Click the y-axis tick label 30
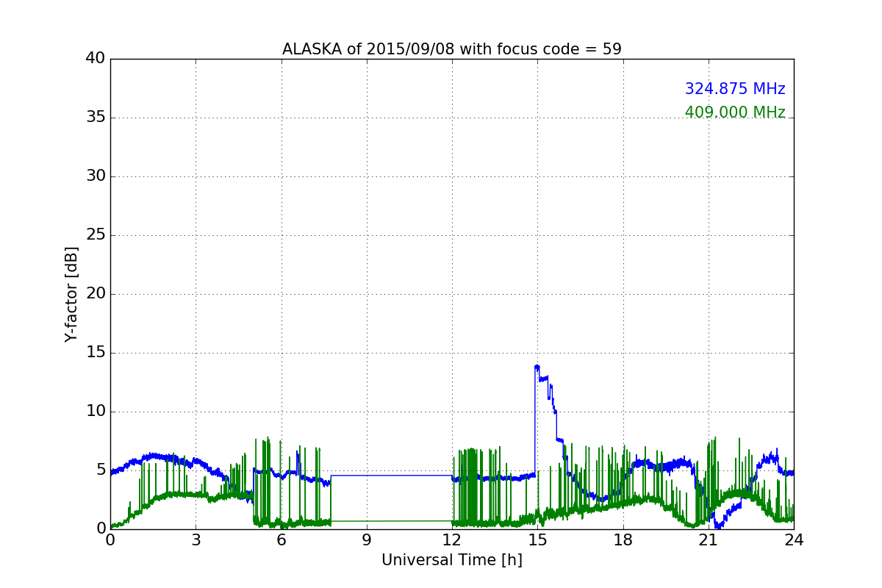Viewport: 882px width, 588px height. [96, 176]
